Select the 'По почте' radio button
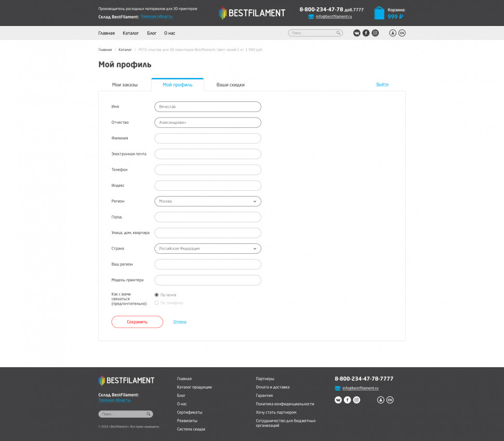 pyautogui.click(x=156, y=295)
